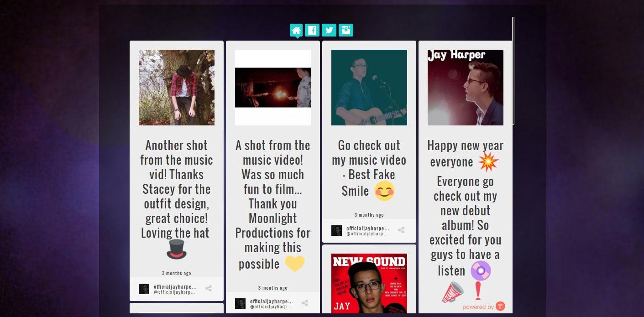This screenshot has height=317, width=644.
Task: Click the 'Happy new year everyone' caption
Action: 466,155
